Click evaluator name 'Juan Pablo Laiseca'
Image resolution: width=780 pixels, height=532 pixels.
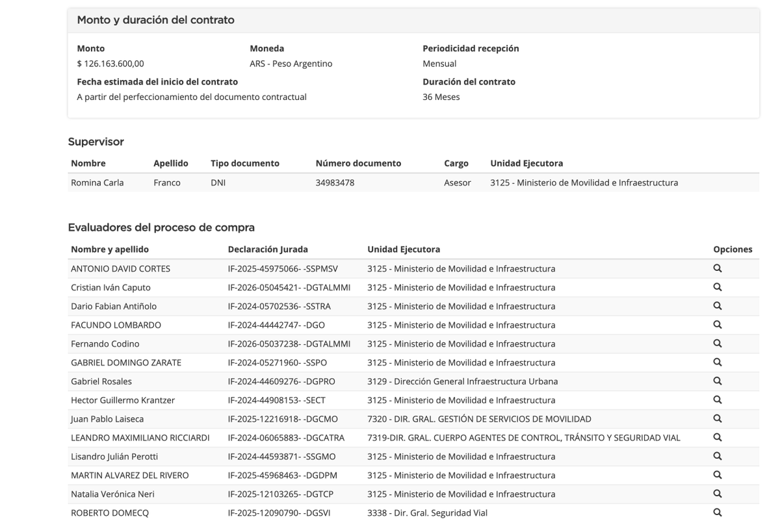tap(107, 419)
